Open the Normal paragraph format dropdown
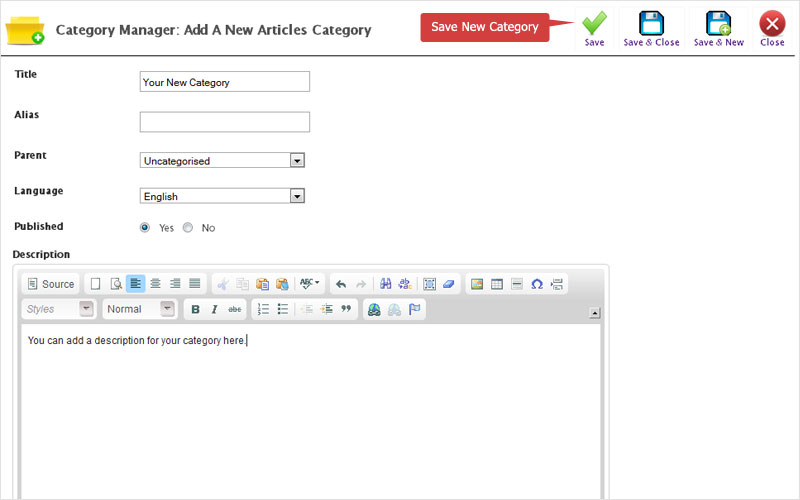Screen dimensions: 800x500 [167, 310]
